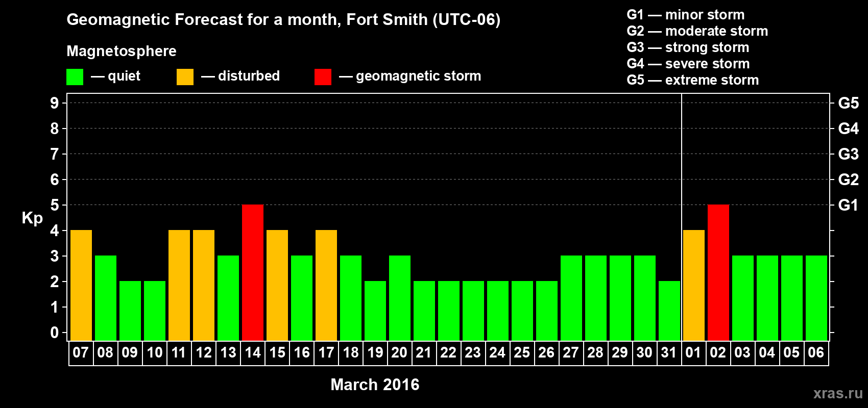Click the 'disturbed' legend label
Viewport: 868px width, 408px height.
(x=249, y=76)
